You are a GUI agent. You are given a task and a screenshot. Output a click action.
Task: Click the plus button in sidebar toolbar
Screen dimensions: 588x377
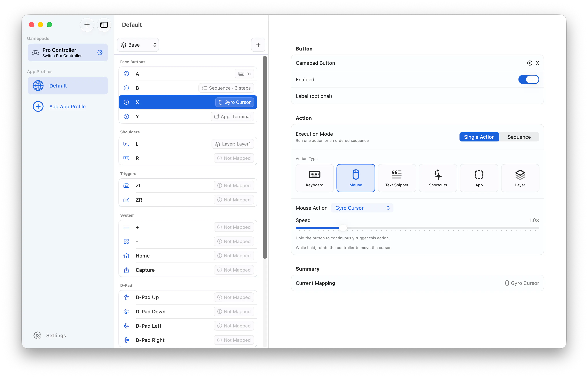87,25
